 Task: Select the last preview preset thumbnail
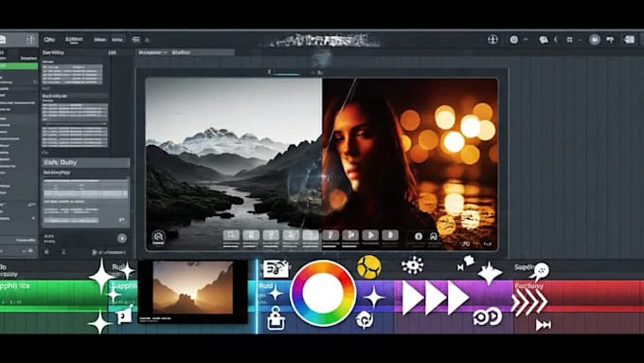pyautogui.click(x=390, y=235)
